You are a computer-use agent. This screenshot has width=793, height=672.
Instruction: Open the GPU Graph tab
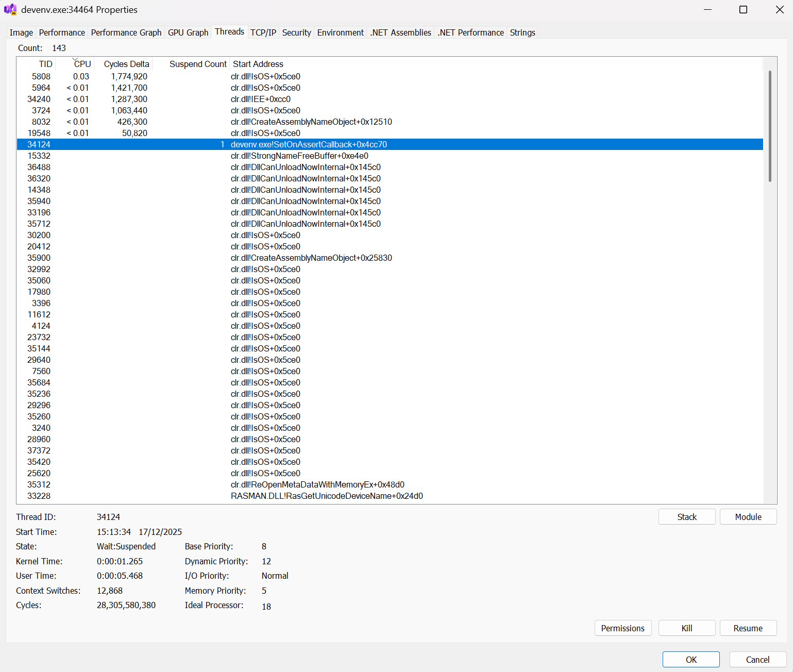click(188, 32)
